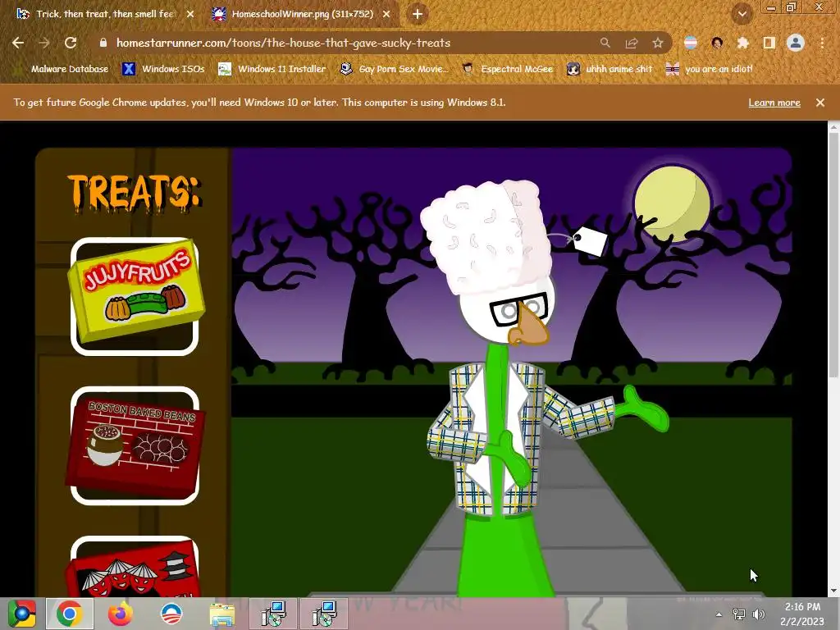Open first installer icon in taskbar
This screenshot has width=840, height=630.
pos(273,614)
